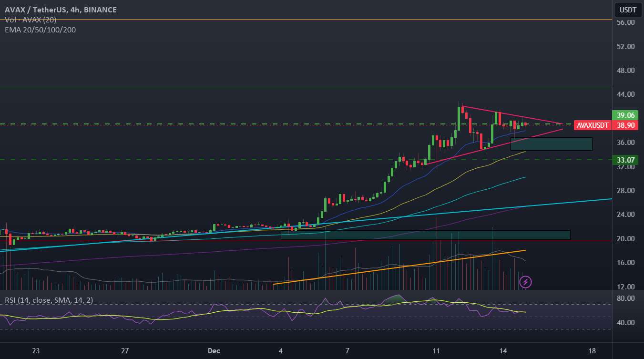Screen dimensions: 644x359
Task: Click the AVAXUSDT price label tag
Action: pyautogui.click(x=592, y=125)
